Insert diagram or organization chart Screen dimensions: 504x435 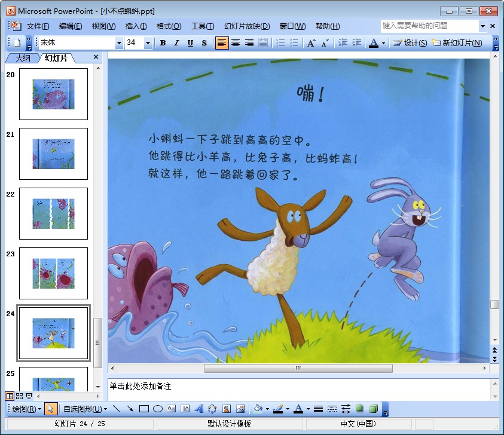click(x=212, y=409)
